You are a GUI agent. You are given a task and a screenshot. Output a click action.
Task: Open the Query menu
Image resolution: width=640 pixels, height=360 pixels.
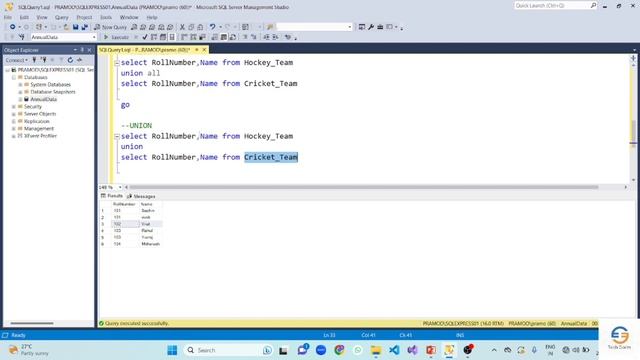(62, 17)
